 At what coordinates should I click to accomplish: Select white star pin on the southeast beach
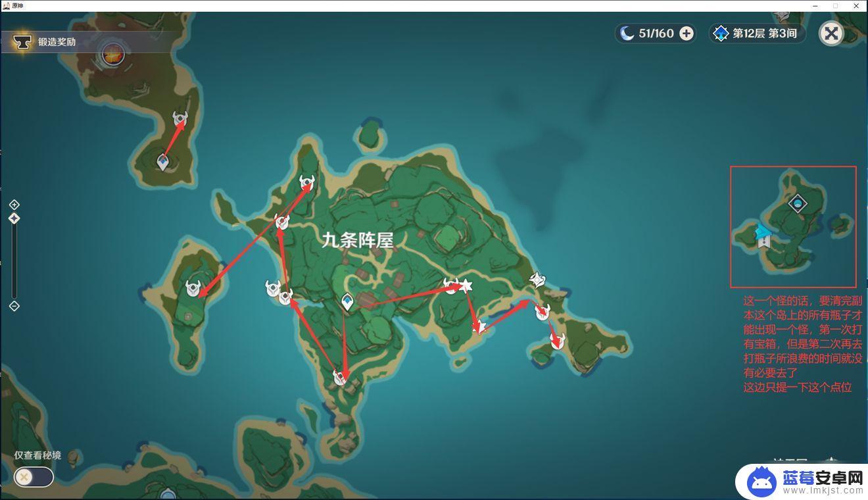tap(479, 326)
